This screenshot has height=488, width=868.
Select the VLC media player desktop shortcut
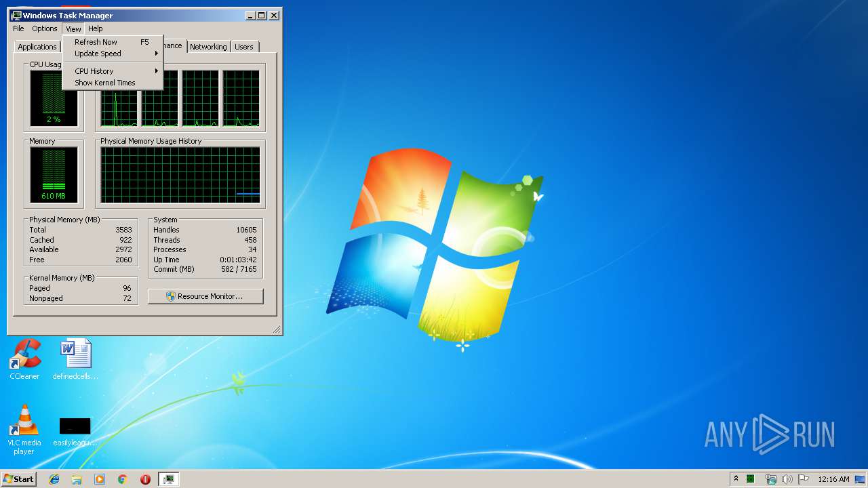[x=24, y=430]
